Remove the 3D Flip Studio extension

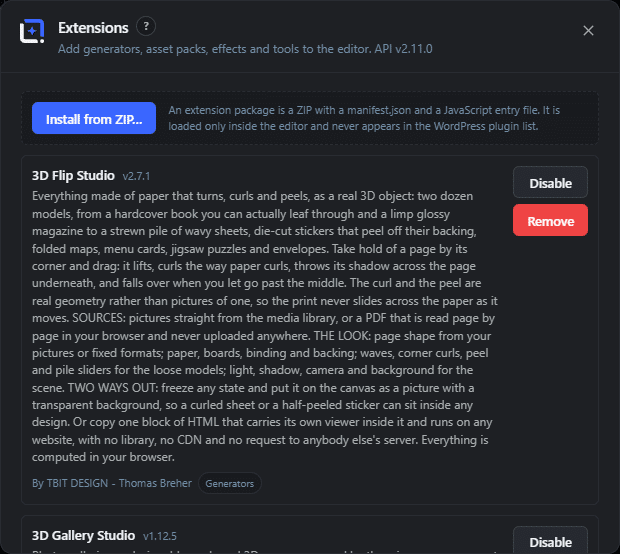550,220
